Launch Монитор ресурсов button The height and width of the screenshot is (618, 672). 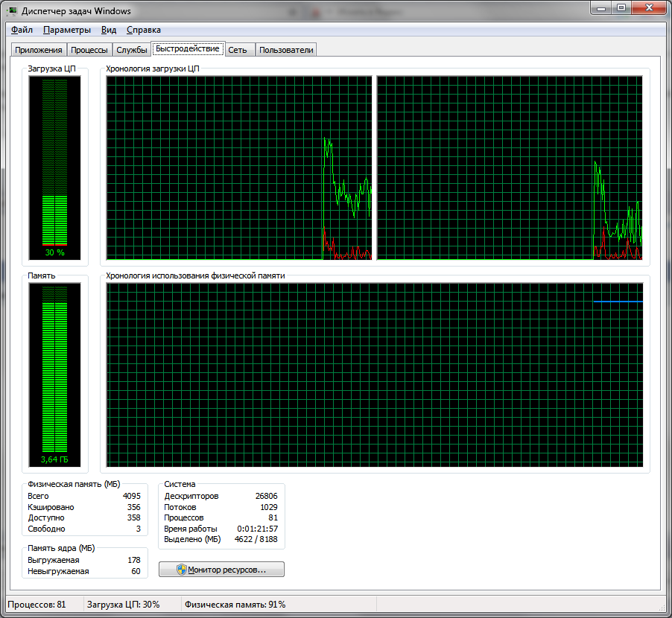pos(221,570)
